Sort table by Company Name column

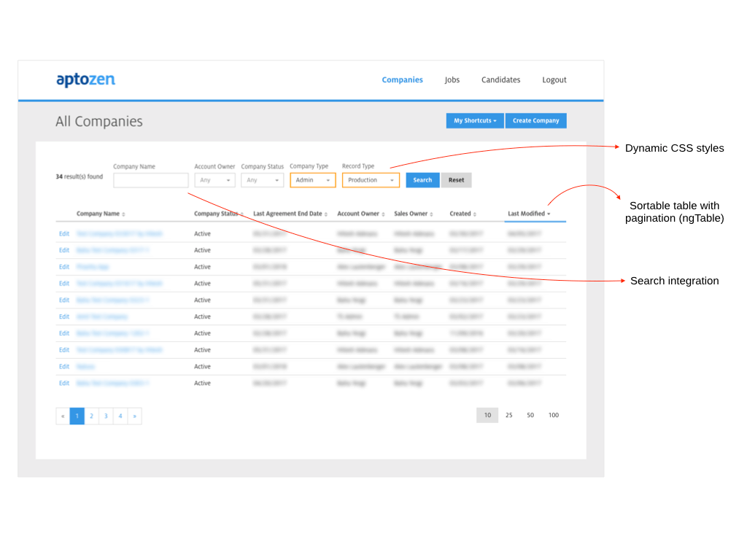(x=101, y=214)
